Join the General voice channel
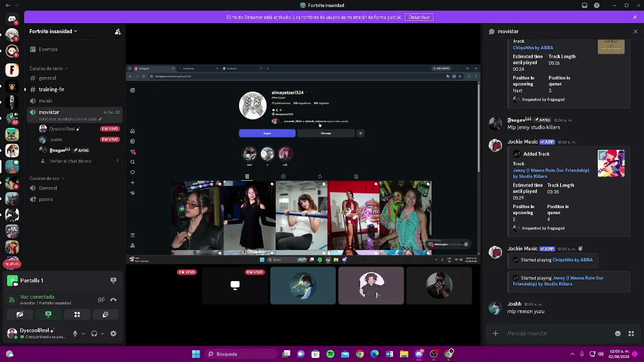This screenshot has height=362, width=644. pos(75,188)
